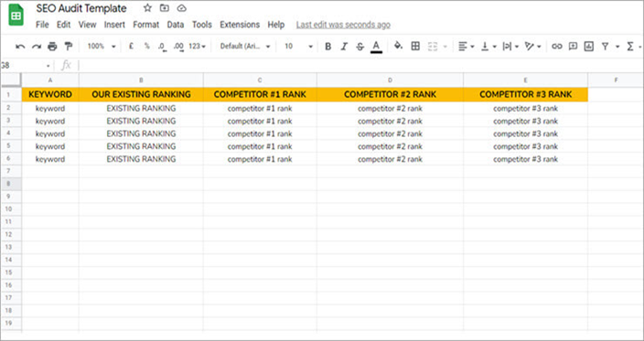This screenshot has height=341, width=644.
Task: Open vertical align dropdown
Action: click(x=488, y=47)
